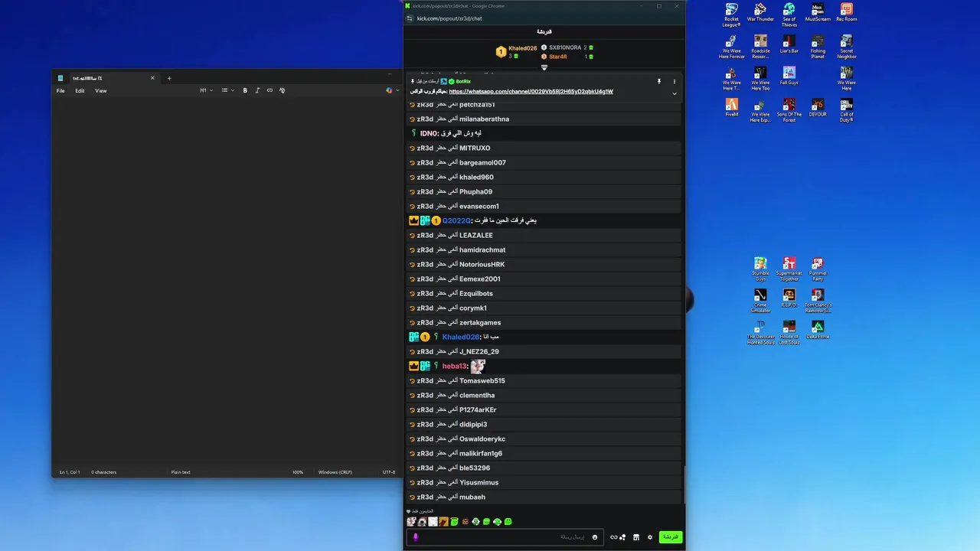Expand the Copilot dropdown arrow in Notepad

tap(397, 90)
